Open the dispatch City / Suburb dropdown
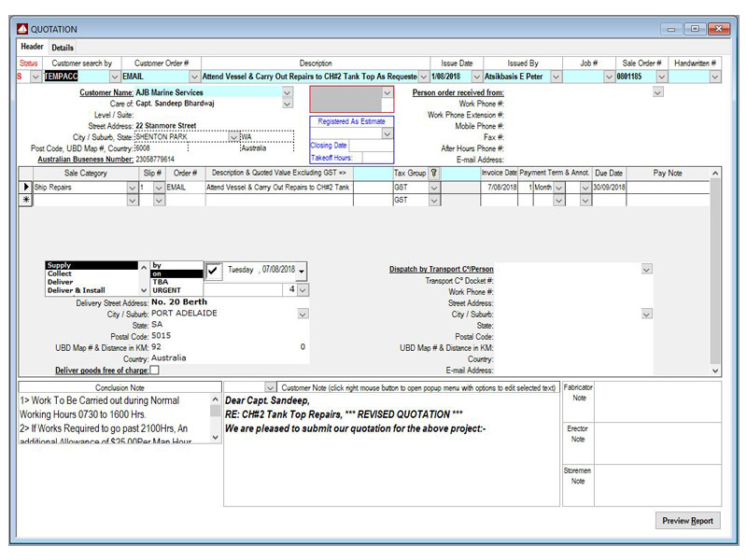 click(646, 314)
